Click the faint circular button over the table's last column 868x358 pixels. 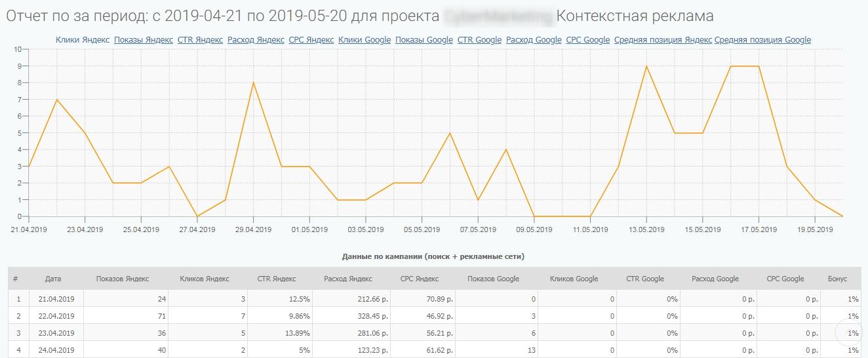tap(850, 333)
